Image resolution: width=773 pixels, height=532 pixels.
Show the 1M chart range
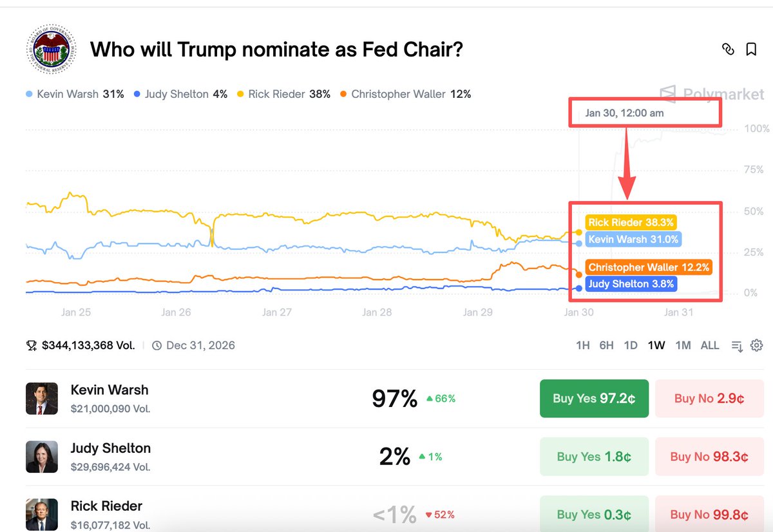[x=683, y=345]
